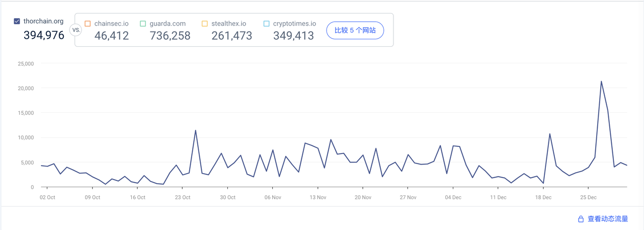The width and height of the screenshot is (644, 230).
Task: Click the spike peak following 18 Dec
Action: click(549, 134)
